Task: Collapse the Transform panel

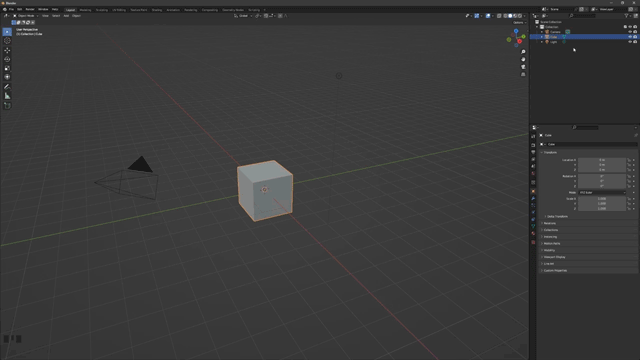Action: (x=550, y=152)
